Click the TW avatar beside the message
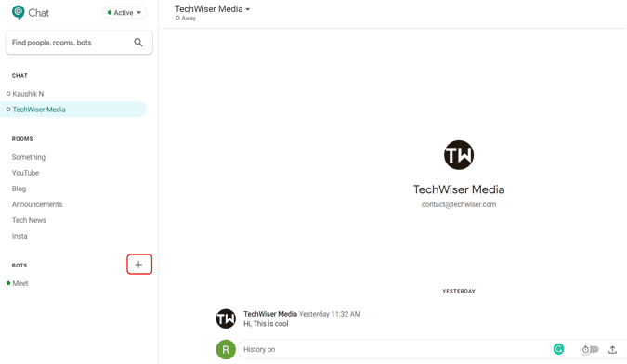Viewport: 627px width, 364px height. tap(226, 318)
